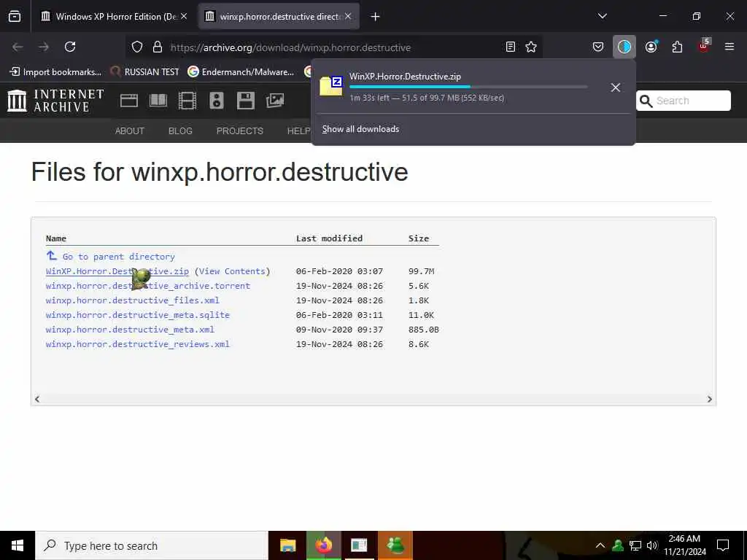Image resolution: width=747 pixels, height=560 pixels.
Task: Open the volume speaker tray icon
Action: 652,545
